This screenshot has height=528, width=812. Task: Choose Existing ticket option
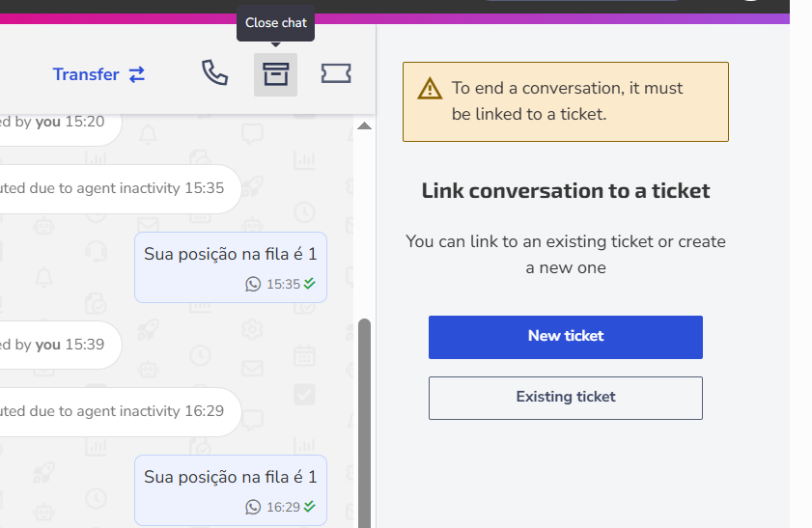click(x=566, y=398)
